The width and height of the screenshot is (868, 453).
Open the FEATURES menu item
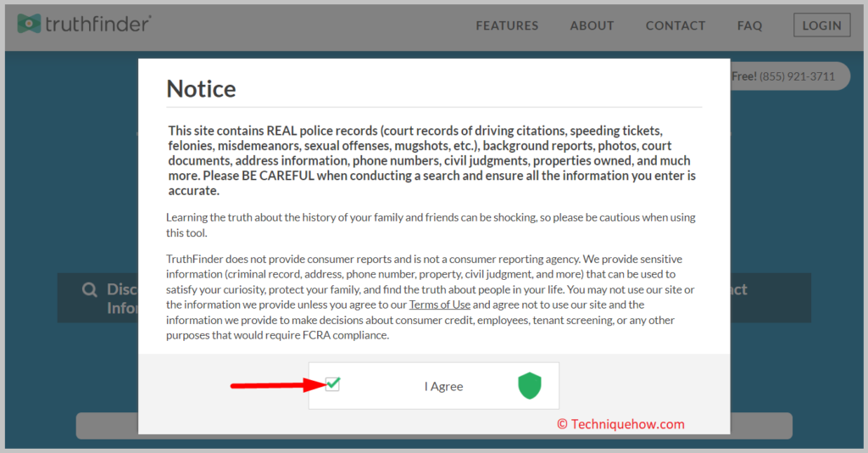507,25
